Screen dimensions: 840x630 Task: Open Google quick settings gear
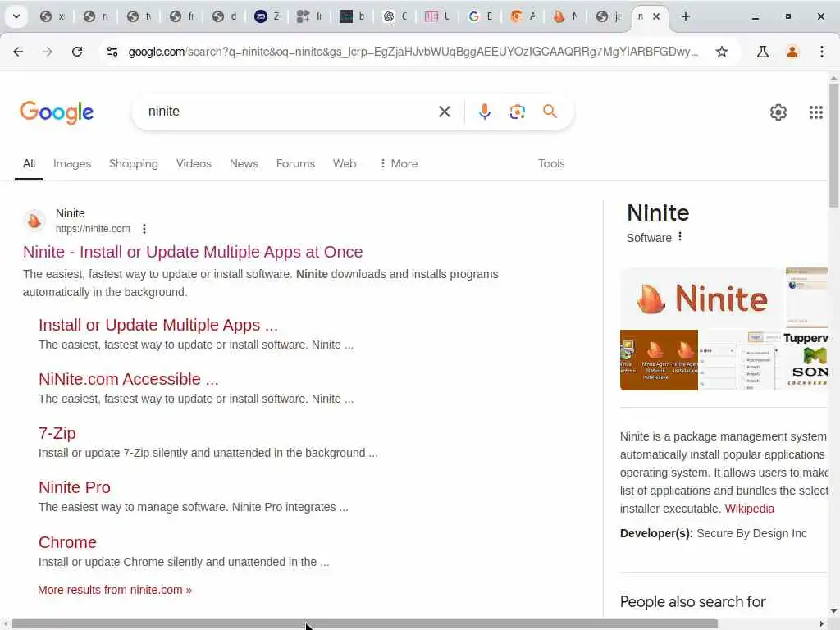[778, 112]
